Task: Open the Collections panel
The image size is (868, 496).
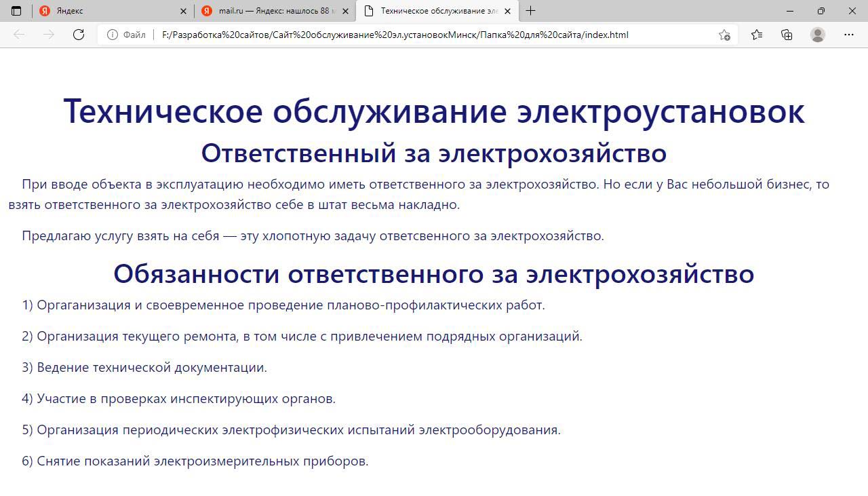Action: [x=787, y=35]
